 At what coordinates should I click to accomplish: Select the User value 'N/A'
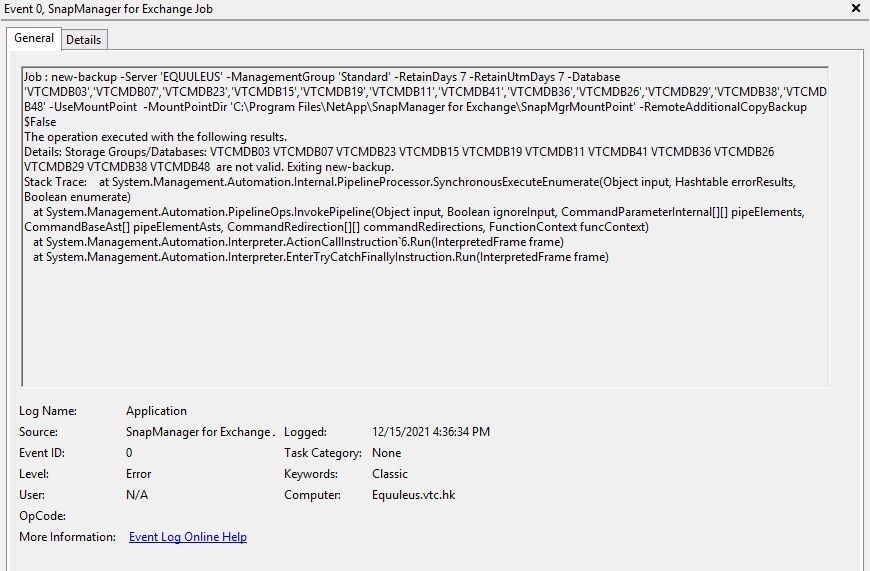(137, 496)
